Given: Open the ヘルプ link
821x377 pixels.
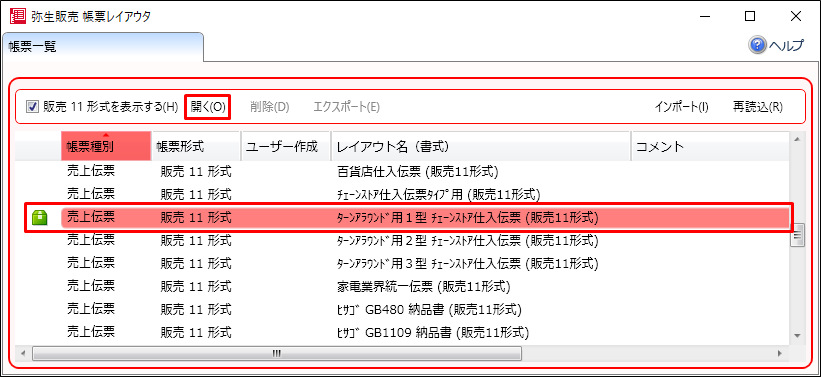Looking at the screenshot, I should (x=785, y=46).
